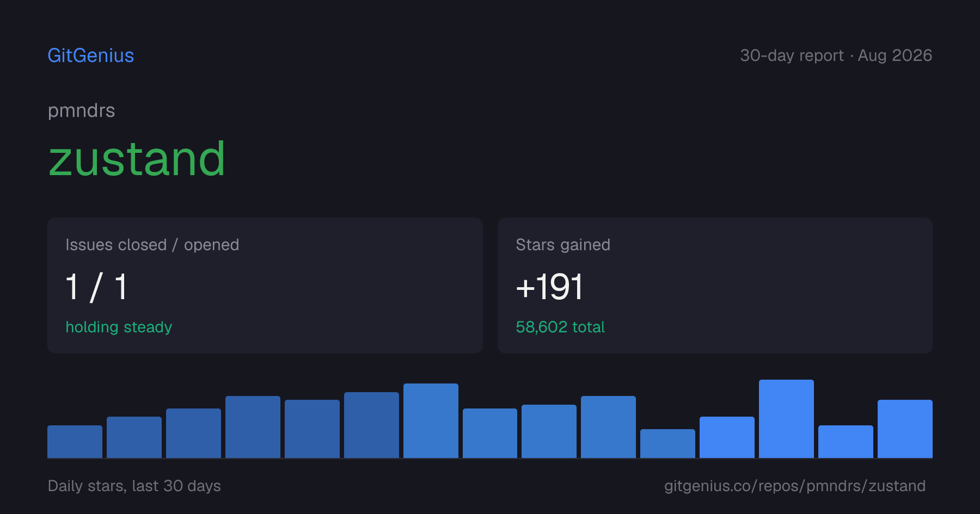Click the "+191" stars value
This screenshot has height=514, width=980.
(549, 287)
